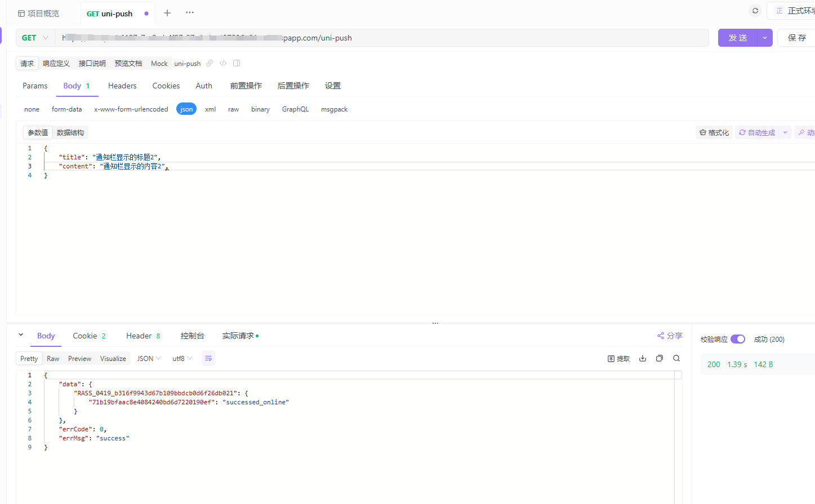The image size is (815, 504).
Task: Toggle the 校验响应 switch
Action: [737, 339]
